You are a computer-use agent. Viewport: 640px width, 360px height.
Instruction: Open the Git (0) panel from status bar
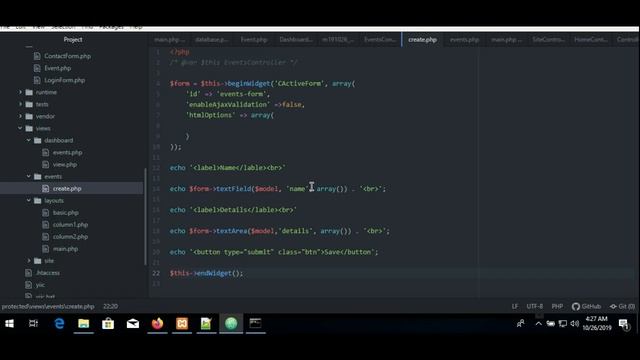click(x=622, y=306)
